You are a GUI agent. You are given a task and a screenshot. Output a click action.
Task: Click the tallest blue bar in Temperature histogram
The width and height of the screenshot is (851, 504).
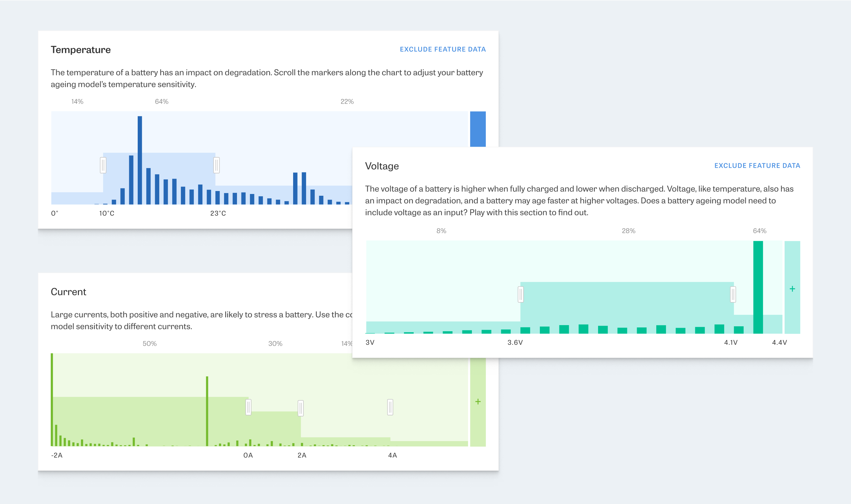click(140, 160)
